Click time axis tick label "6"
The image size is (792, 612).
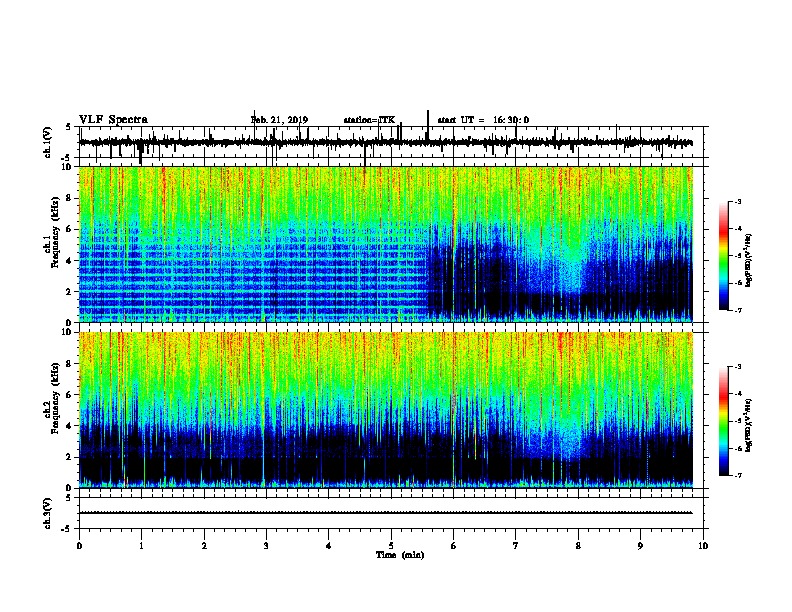tap(454, 546)
